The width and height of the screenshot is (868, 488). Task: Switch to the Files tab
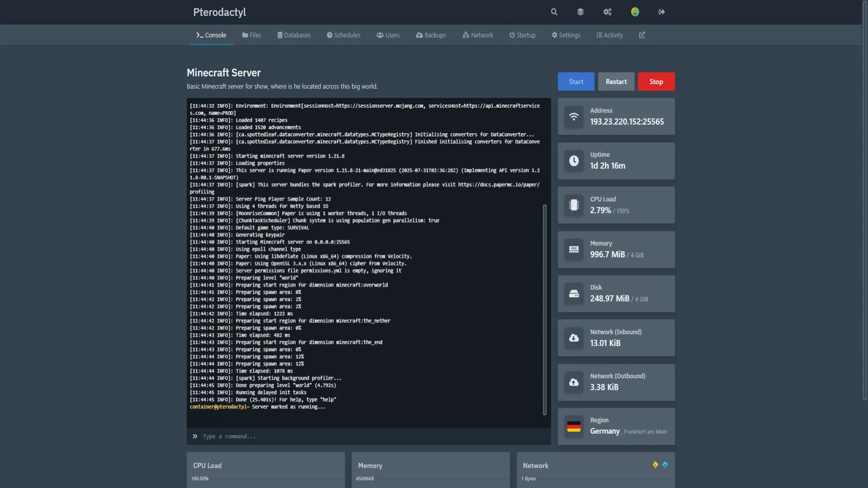[x=251, y=35]
